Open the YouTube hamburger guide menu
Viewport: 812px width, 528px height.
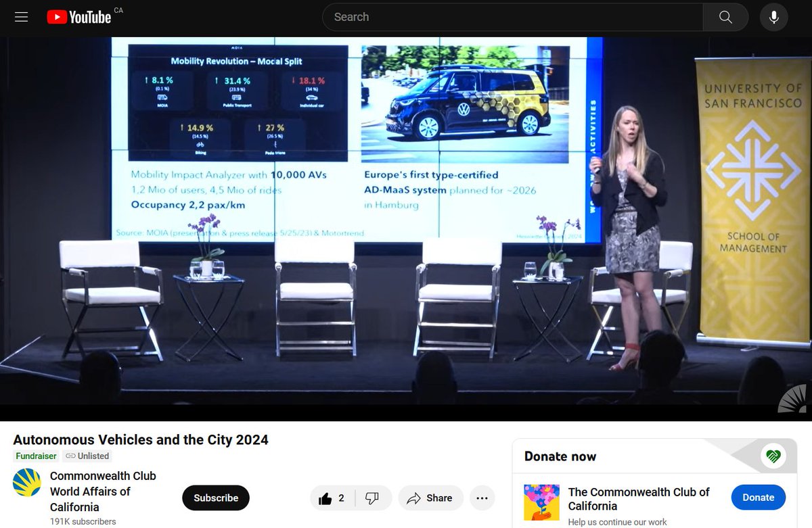21,17
